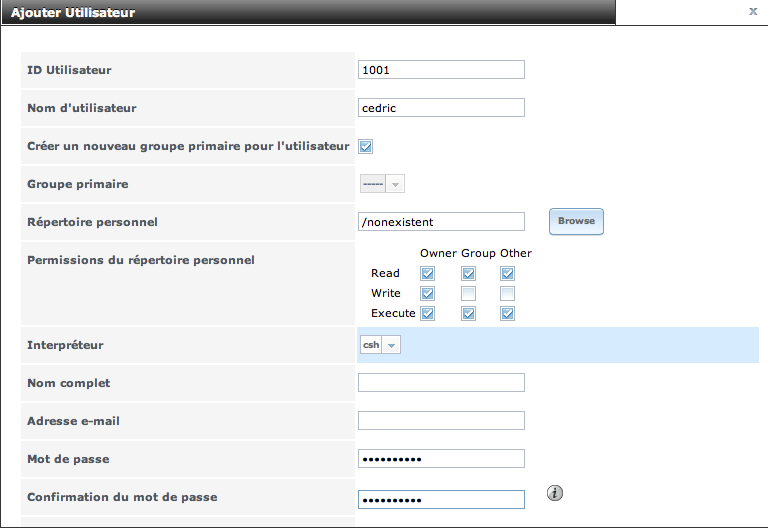Click the Execute row label

click(x=393, y=313)
